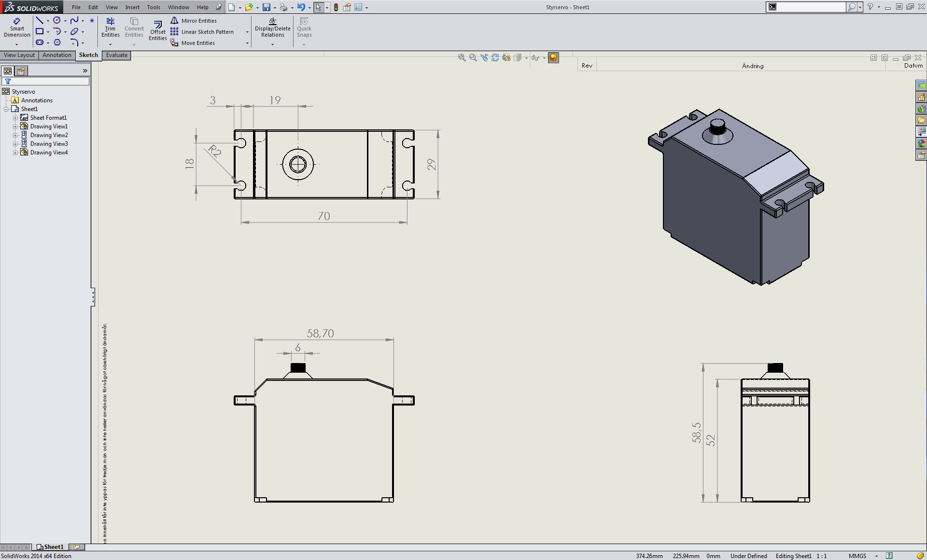Undo the last action
This screenshot has width=927, height=560.
pos(301,7)
